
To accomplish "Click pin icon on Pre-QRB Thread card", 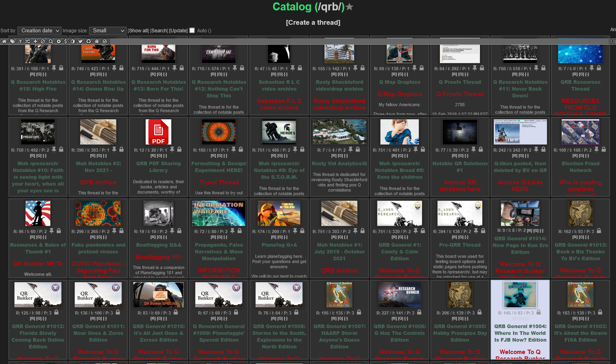I will coord(475,231).
